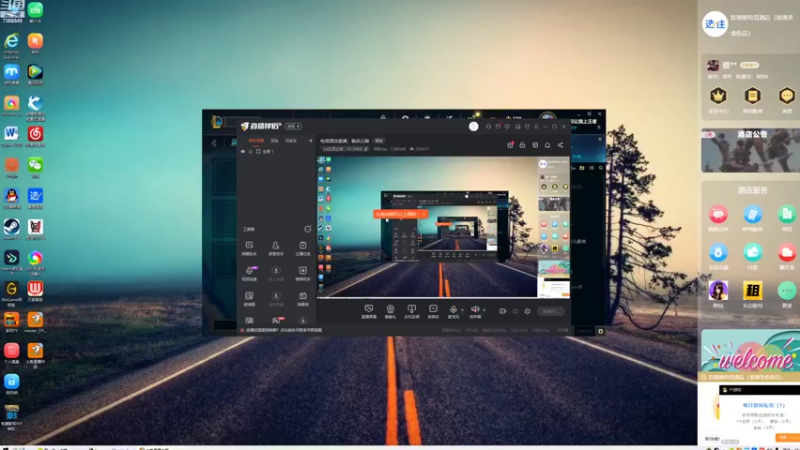Open the Word desktop shortcut
The height and width of the screenshot is (450, 800).
(11, 136)
